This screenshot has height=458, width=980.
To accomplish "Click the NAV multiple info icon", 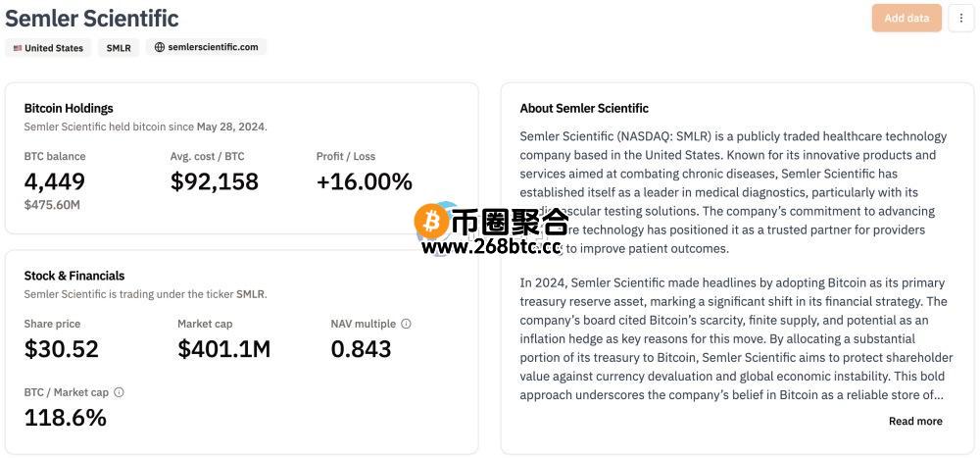I will click(x=407, y=324).
